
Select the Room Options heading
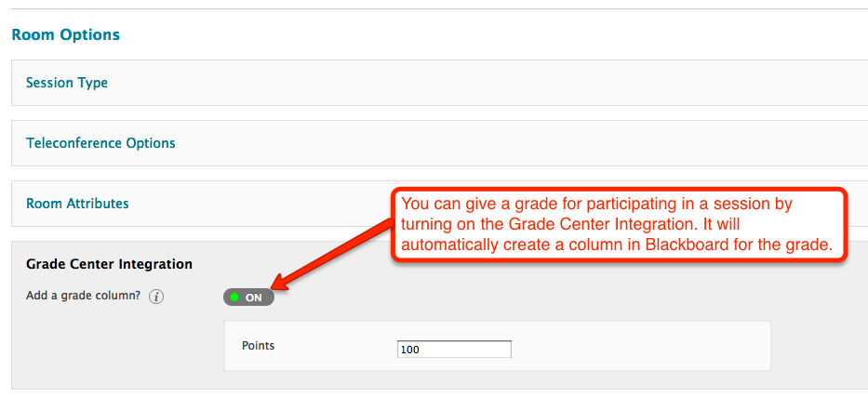66,34
